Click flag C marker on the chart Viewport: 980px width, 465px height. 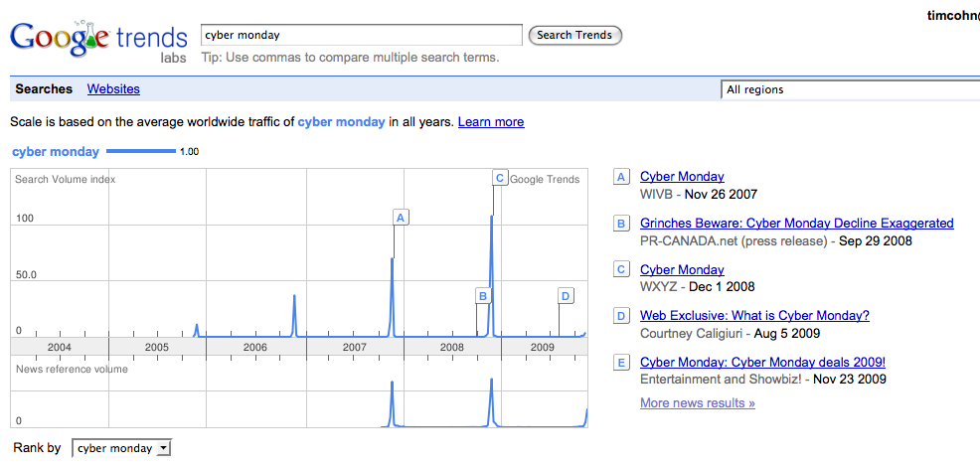[500, 178]
